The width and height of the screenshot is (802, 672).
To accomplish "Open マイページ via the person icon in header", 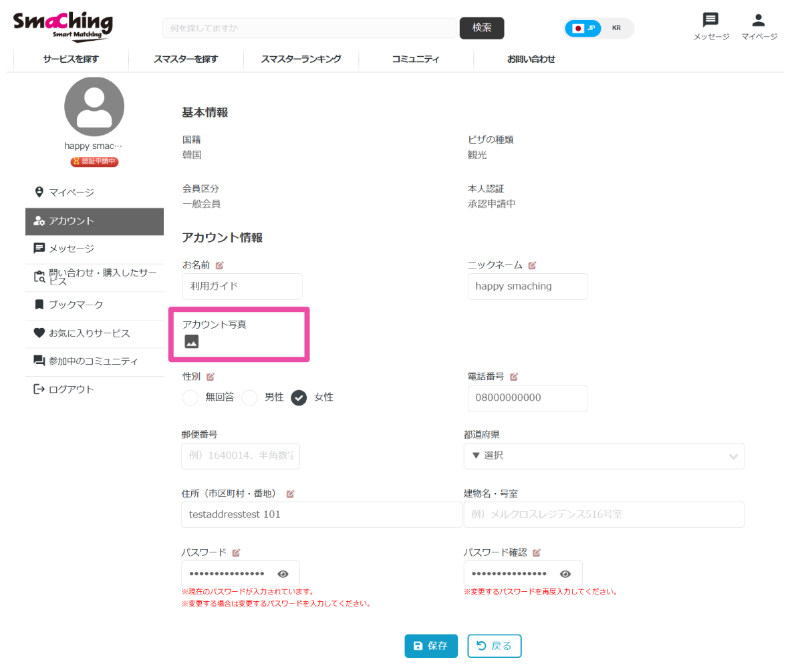I will coord(759,19).
